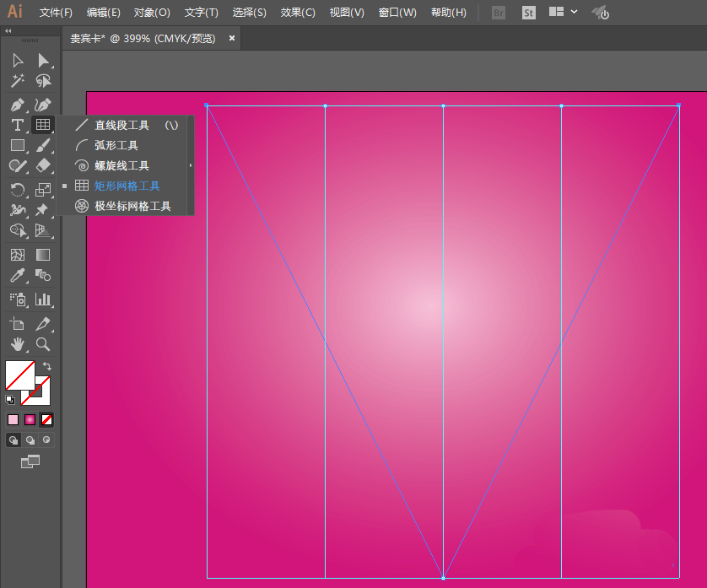Viewport: 707px width, 588px height.
Task: Activate the Rotate tool
Action: pyautogui.click(x=18, y=189)
